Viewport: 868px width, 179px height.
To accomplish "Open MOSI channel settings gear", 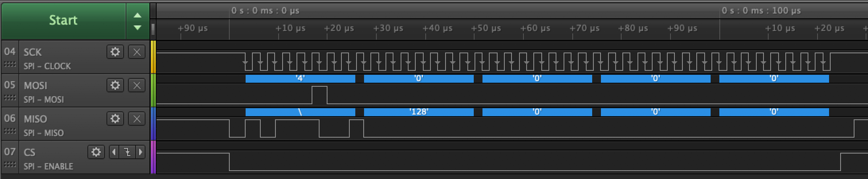I will click(x=115, y=85).
